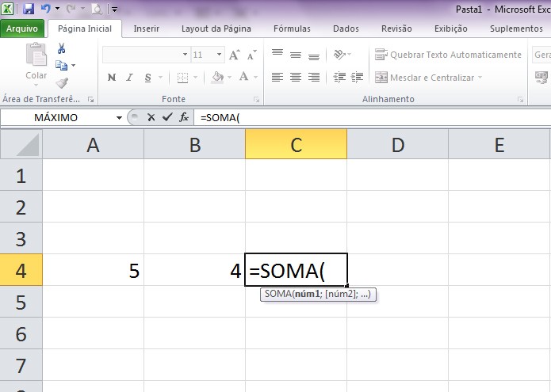551x392 pixels.
Task: Select row 4 header
Action: [x=21, y=270]
